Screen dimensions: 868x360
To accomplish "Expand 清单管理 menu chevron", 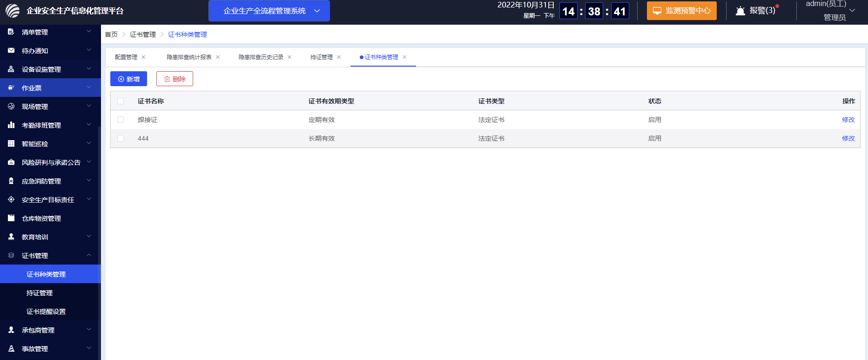I will pos(89,32).
